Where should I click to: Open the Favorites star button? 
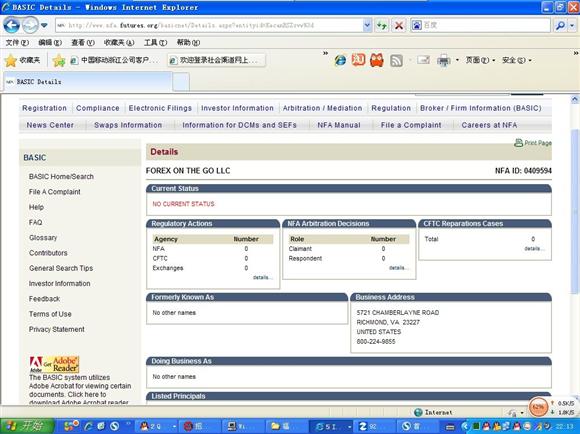click(x=23, y=60)
